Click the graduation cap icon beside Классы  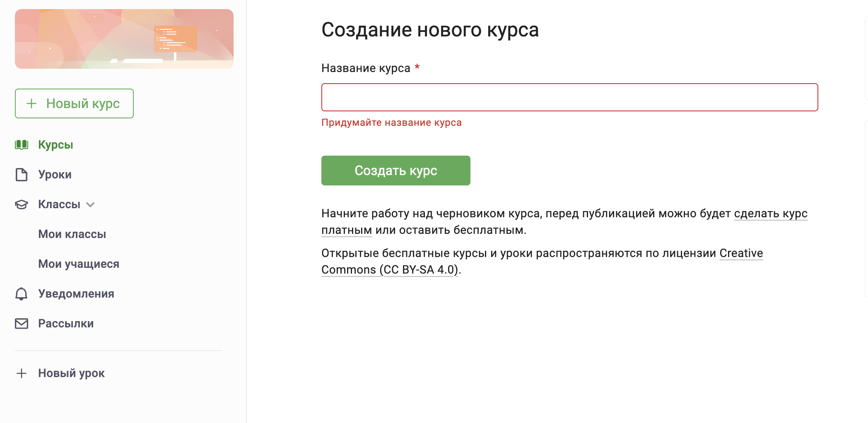pyautogui.click(x=22, y=204)
